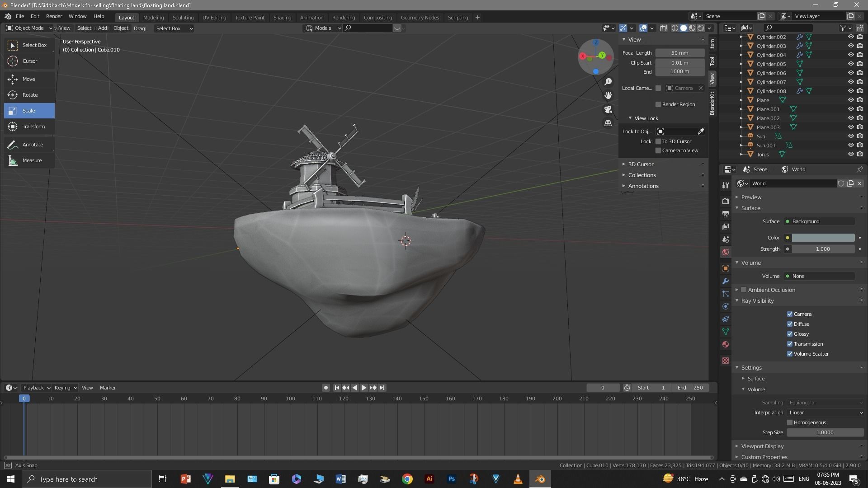Hide Torus in the outliner
This screenshot has width=868, height=488.
pyautogui.click(x=850, y=155)
